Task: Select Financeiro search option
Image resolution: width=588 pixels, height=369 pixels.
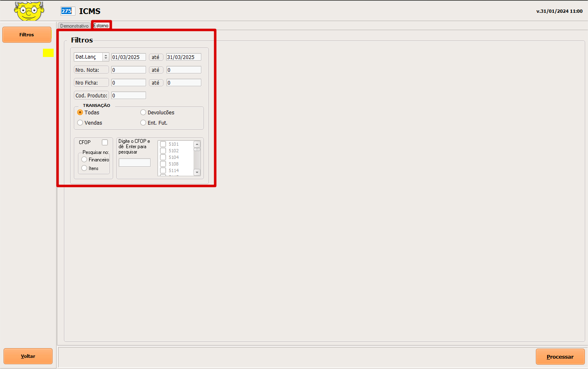Action: click(85, 159)
